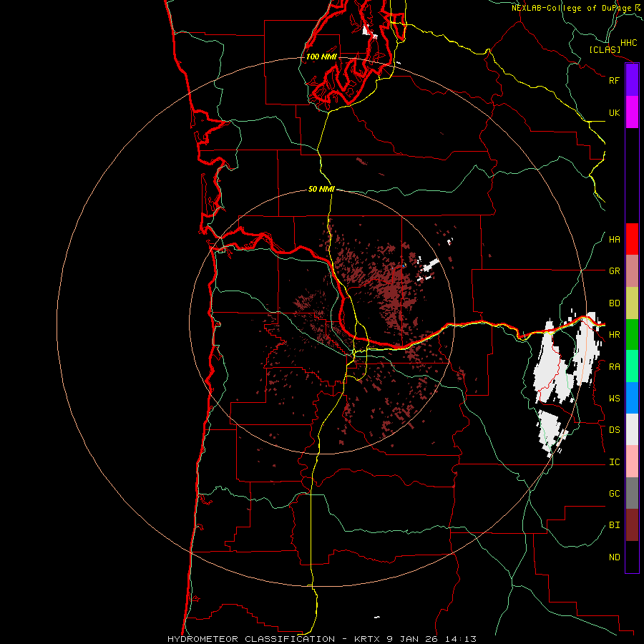Click the UK legend label

pos(614,112)
